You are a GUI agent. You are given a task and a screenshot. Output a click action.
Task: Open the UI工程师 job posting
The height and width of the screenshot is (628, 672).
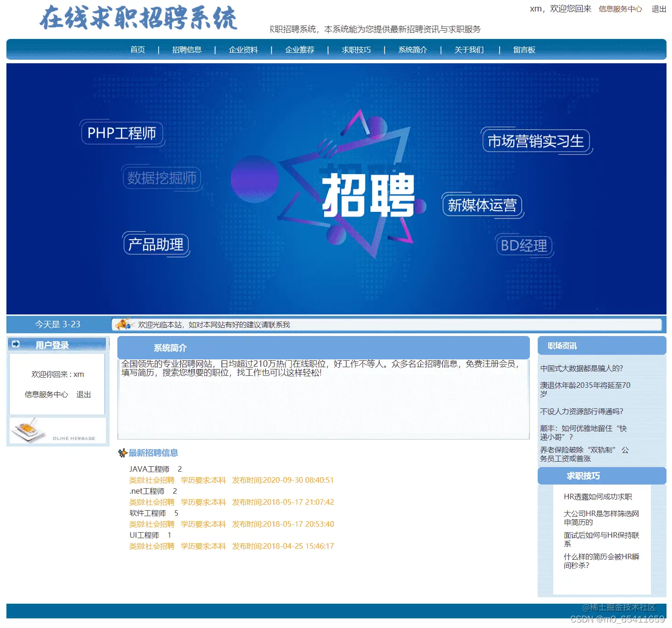[145, 534]
